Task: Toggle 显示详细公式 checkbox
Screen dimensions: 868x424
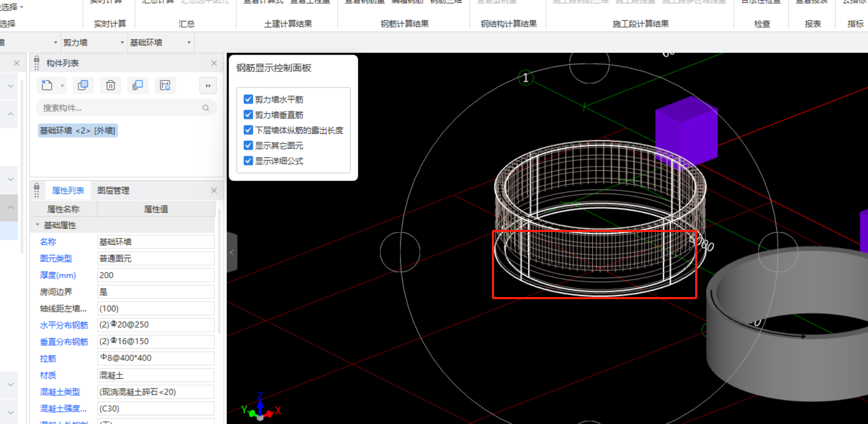Action: [248, 161]
